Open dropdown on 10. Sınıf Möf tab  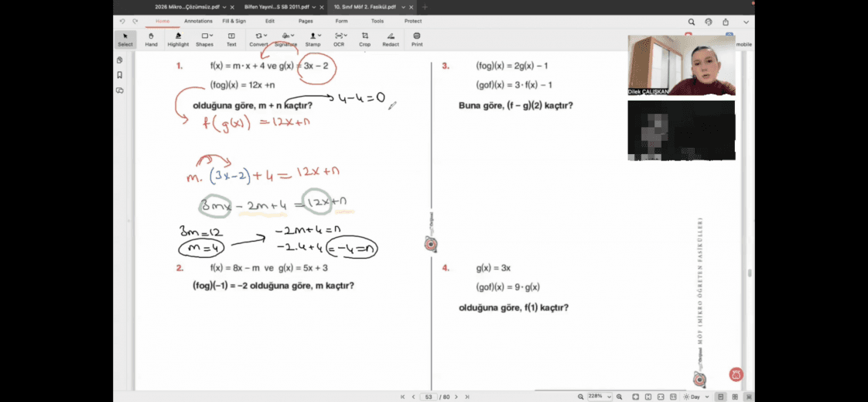(403, 7)
